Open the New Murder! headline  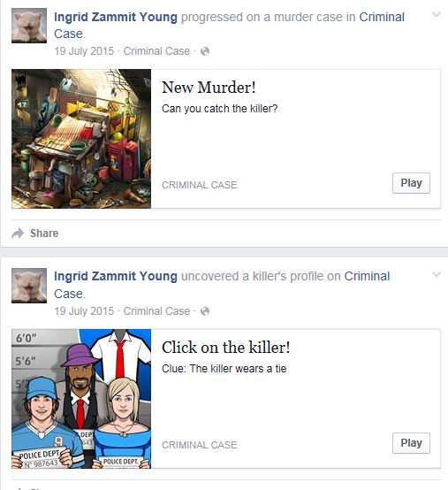(209, 88)
